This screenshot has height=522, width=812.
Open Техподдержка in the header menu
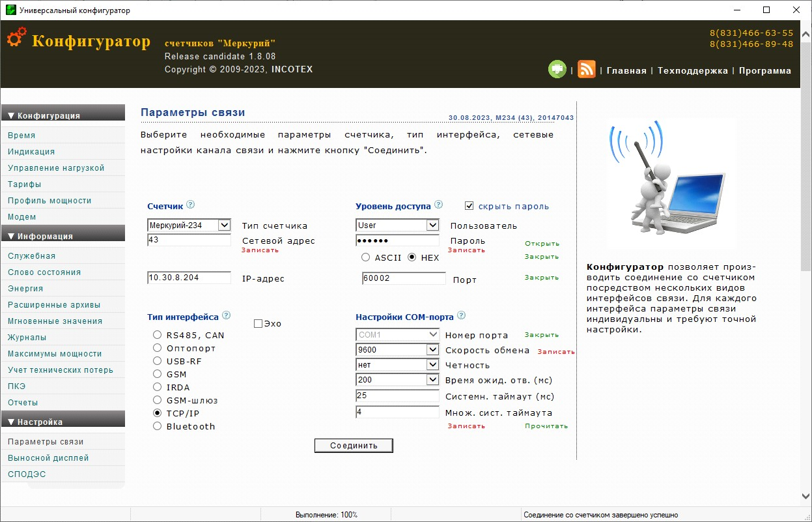coord(692,70)
